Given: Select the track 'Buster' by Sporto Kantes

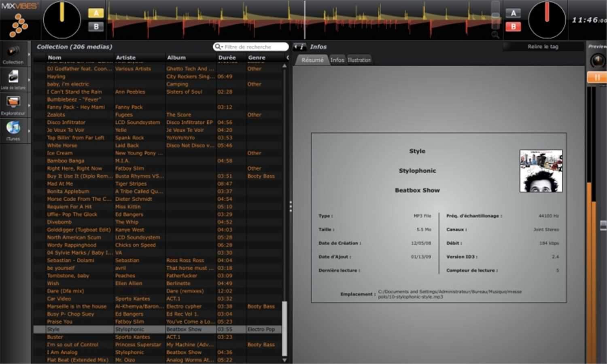Looking at the screenshot, I should 158,337.
